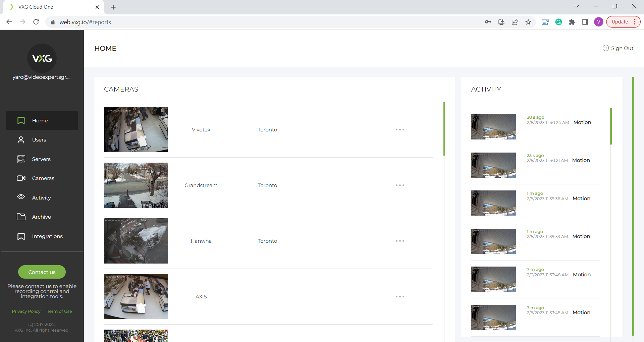Open Activity using the eye icon

coord(21,197)
